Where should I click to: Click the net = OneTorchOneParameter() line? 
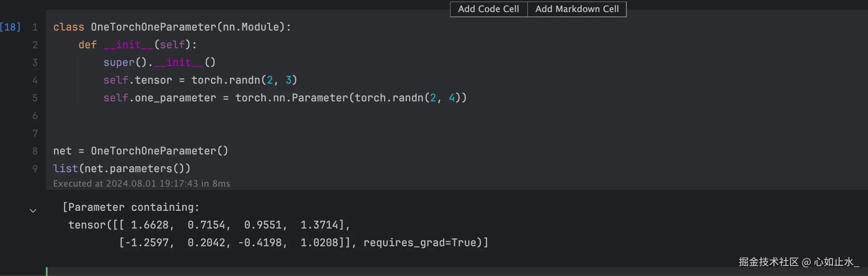tap(141, 151)
